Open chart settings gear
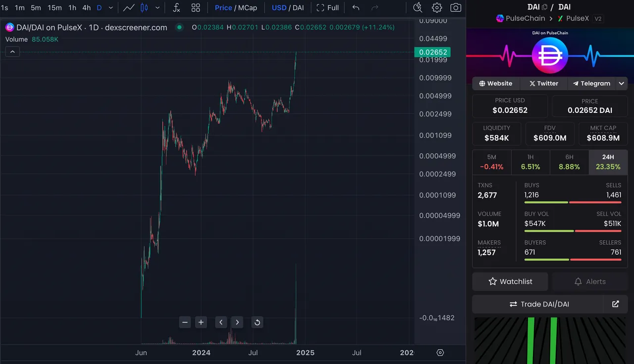Image resolution: width=634 pixels, height=364 pixels. 437,7
